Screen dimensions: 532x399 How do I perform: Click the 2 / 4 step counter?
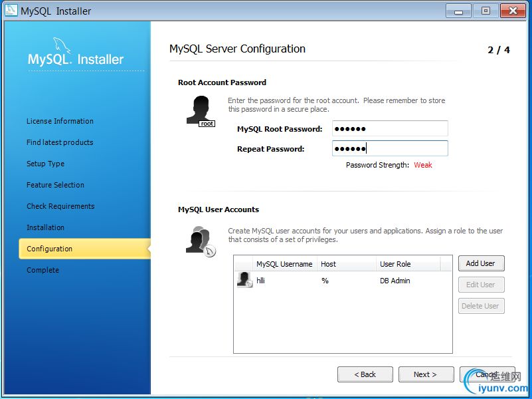(499, 50)
